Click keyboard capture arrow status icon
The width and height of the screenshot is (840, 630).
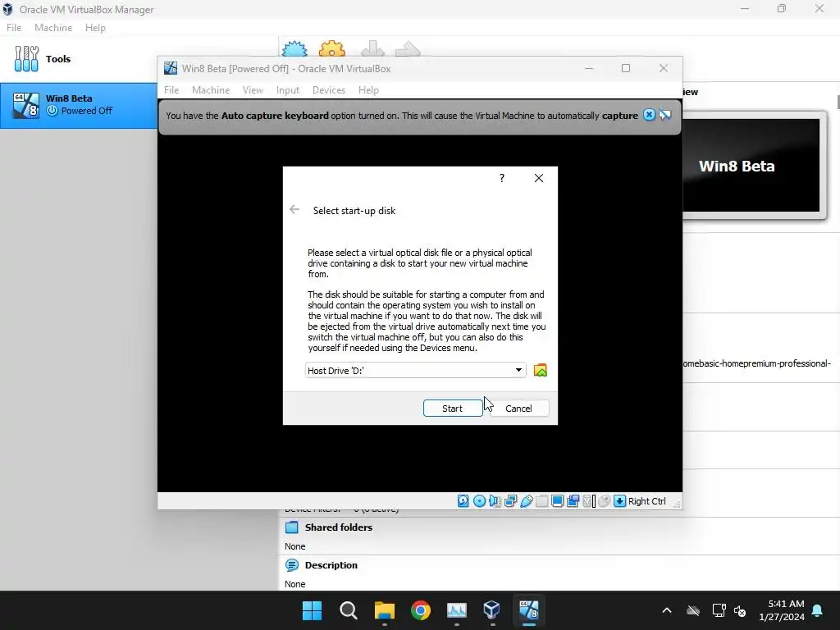[x=619, y=501]
